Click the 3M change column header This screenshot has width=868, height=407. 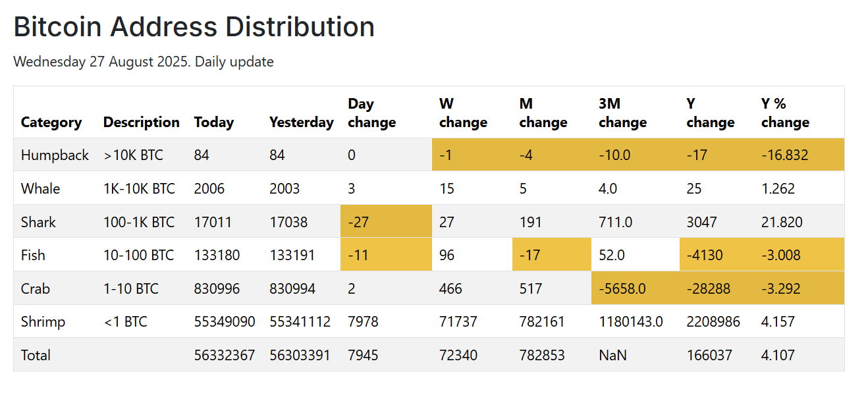pyautogui.click(x=622, y=113)
